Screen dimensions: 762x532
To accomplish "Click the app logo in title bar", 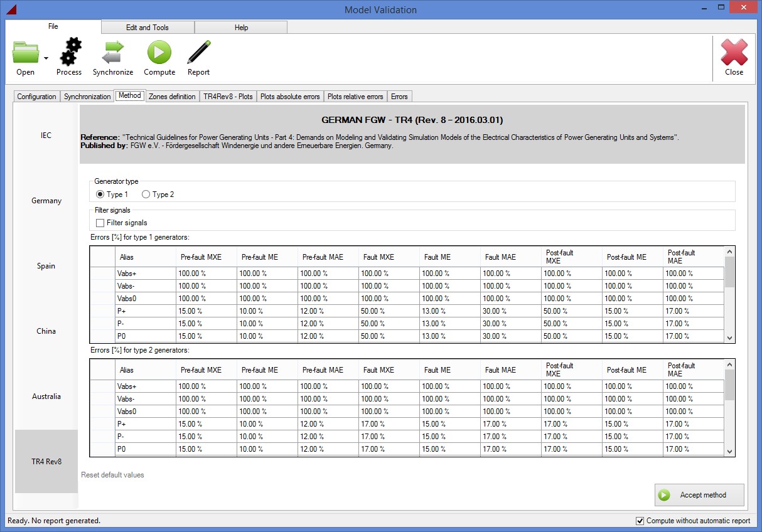I will pyautogui.click(x=11, y=9).
